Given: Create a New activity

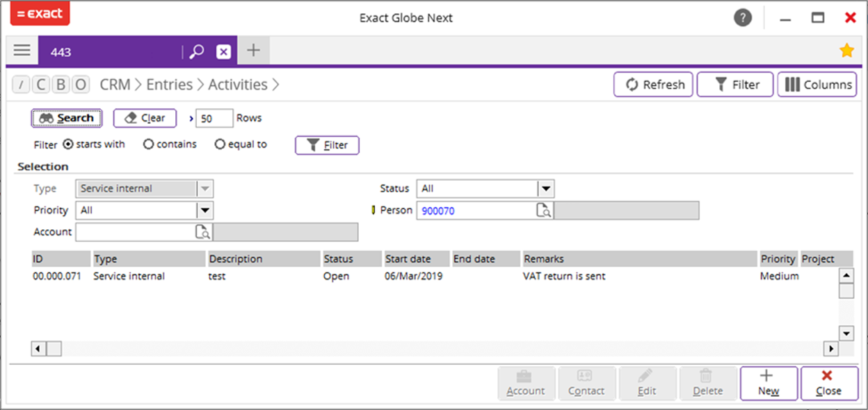Looking at the screenshot, I should click(x=769, y=384).
